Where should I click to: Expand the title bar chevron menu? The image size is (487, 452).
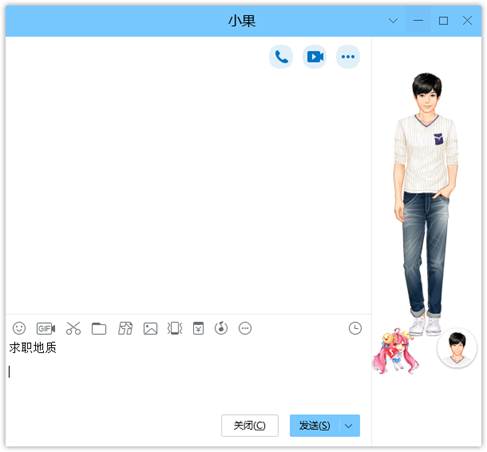393,21
